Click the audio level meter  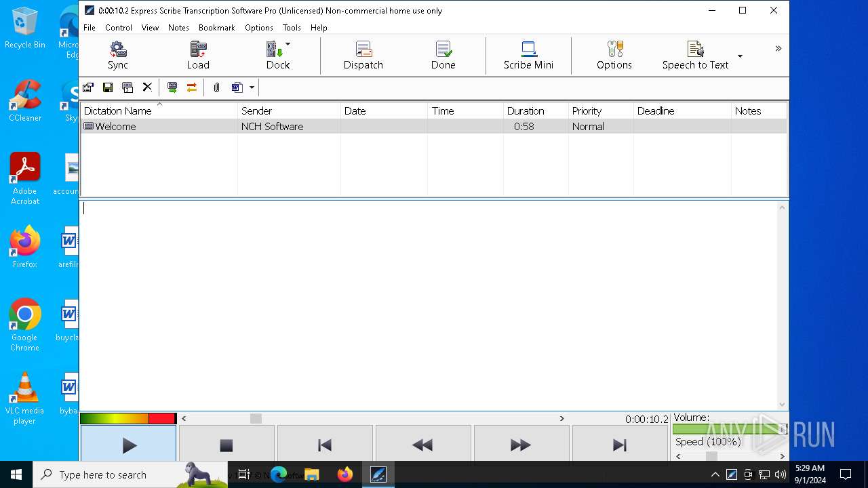tap(128, 419)
